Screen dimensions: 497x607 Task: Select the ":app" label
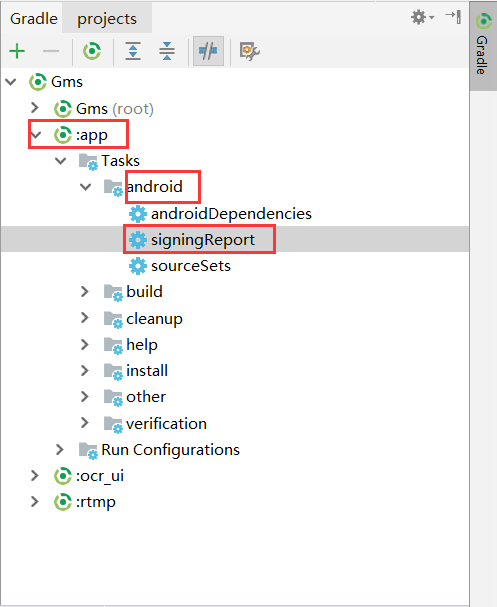[x=92, y=135]
